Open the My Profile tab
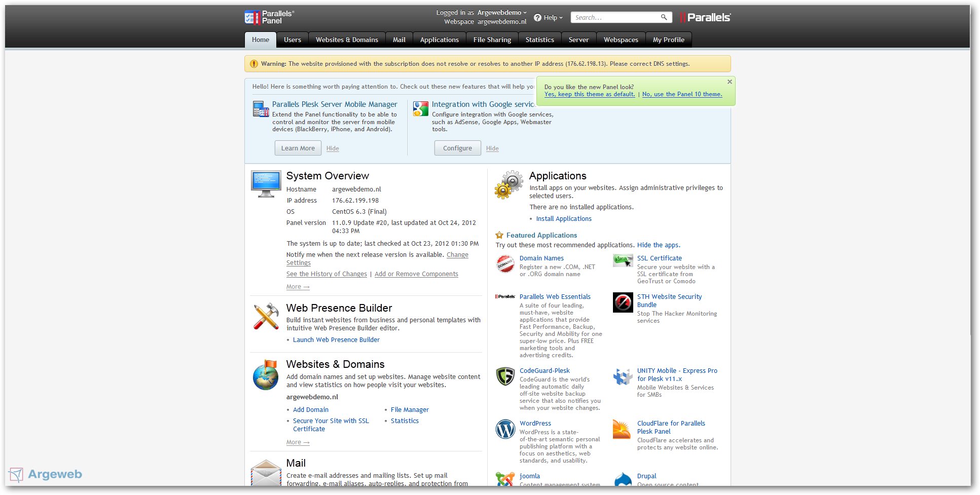The image size is (980, 495). coord(669,40)
